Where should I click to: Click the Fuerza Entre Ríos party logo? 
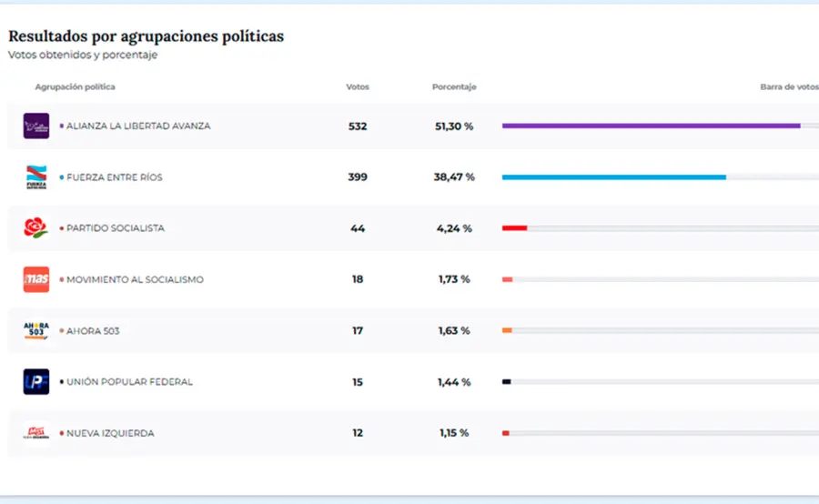[36, 177]
